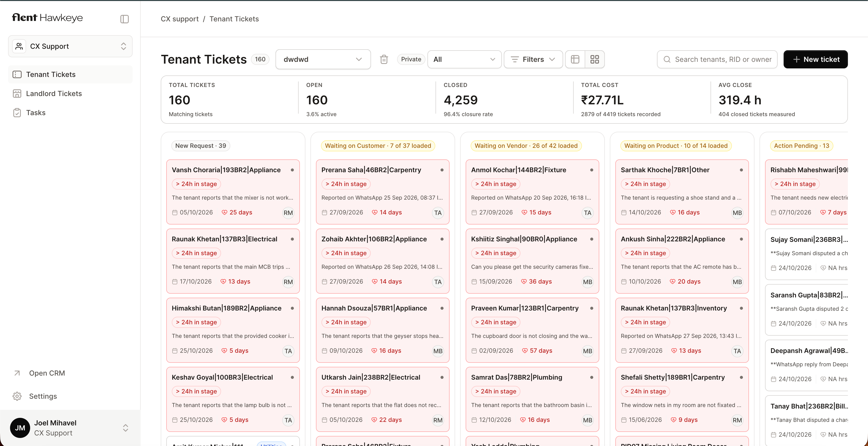
Task: Click the Settings gear icon
Action: point(17,396)
